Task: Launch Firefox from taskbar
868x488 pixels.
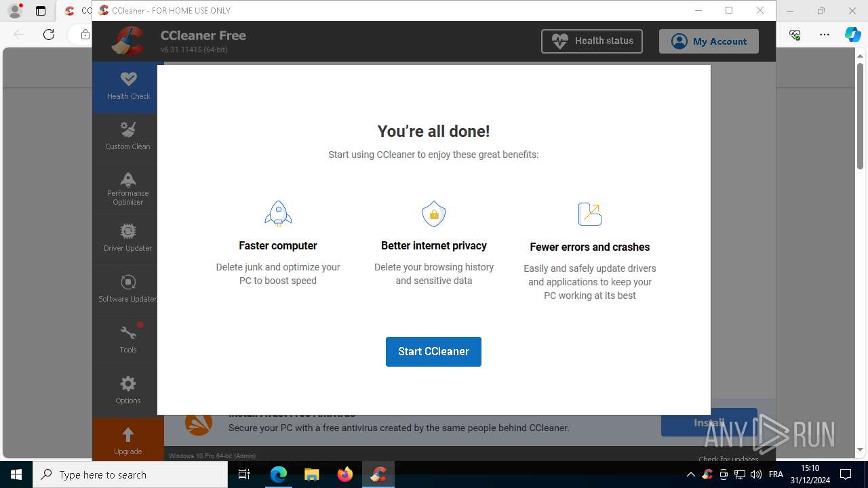Action: (x=345, y=474)
